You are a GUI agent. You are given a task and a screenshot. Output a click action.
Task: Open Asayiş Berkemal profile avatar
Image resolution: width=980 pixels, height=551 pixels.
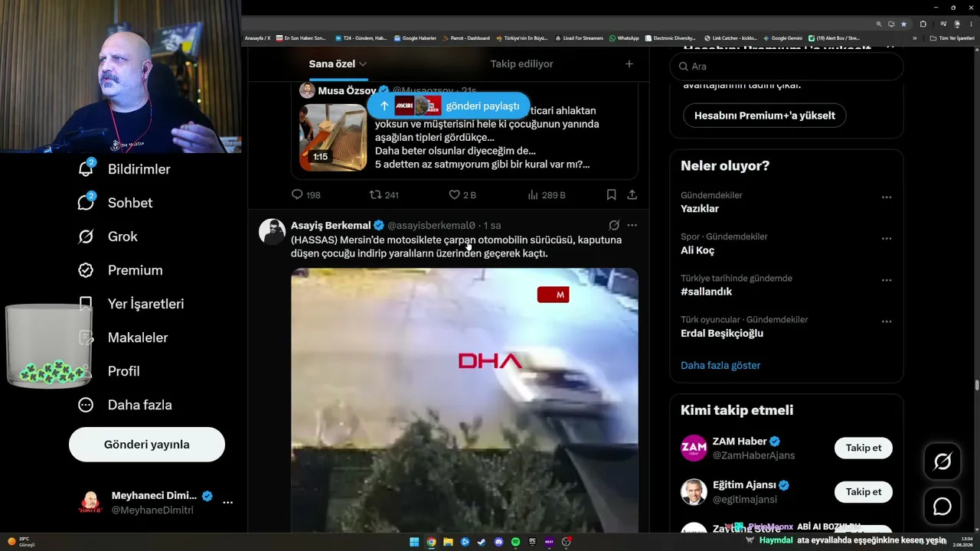click(x=273, y=231)
